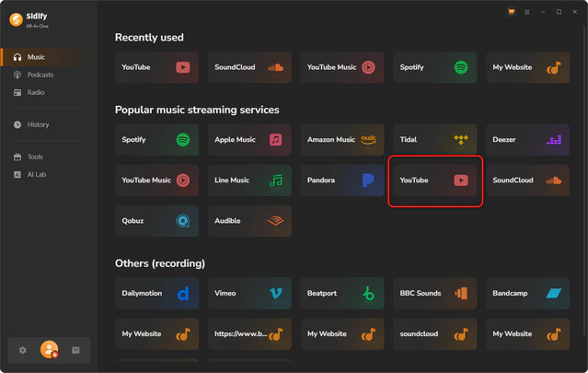
Task: Open the lowercase soundcloud custom card
Action: point(435,333)
